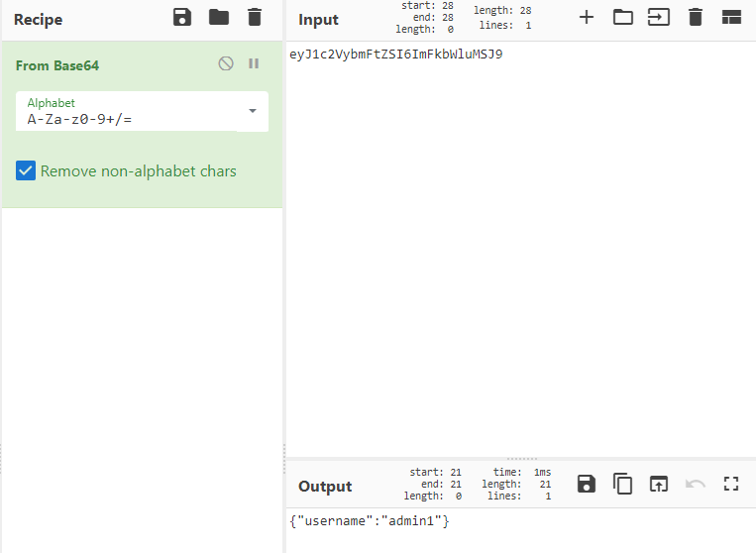
Task: Clear input and output
Action: point(696,18)
